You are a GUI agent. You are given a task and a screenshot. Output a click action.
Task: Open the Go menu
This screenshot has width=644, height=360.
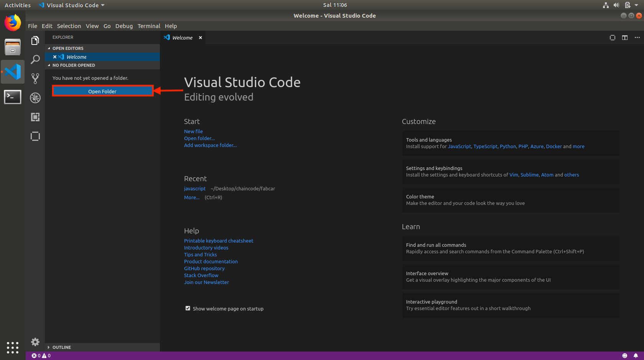click(x=107, y=26)
